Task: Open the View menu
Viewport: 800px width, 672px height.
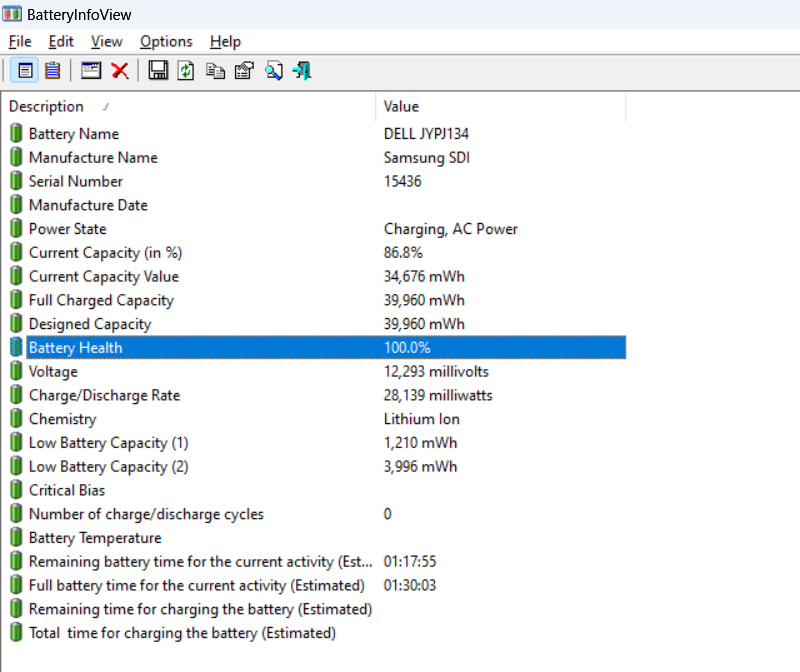Action: pos(106,41)
